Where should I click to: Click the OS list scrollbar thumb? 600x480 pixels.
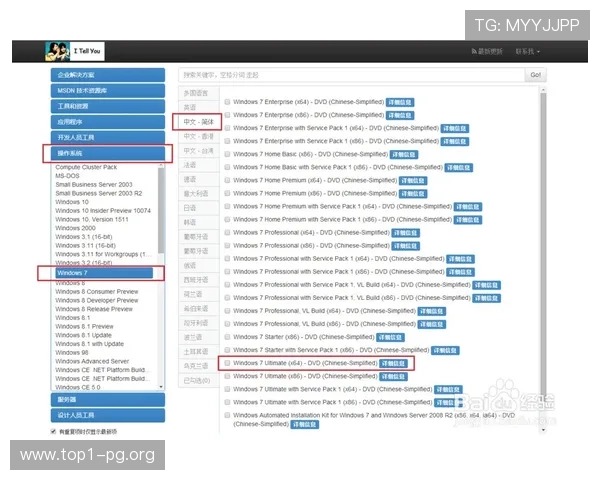click(161, 210)
